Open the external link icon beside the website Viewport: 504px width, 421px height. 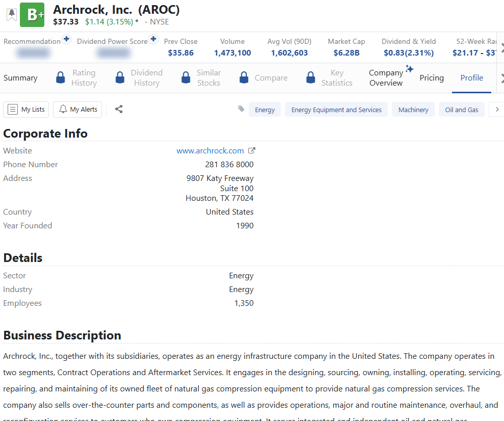(251, 151)
